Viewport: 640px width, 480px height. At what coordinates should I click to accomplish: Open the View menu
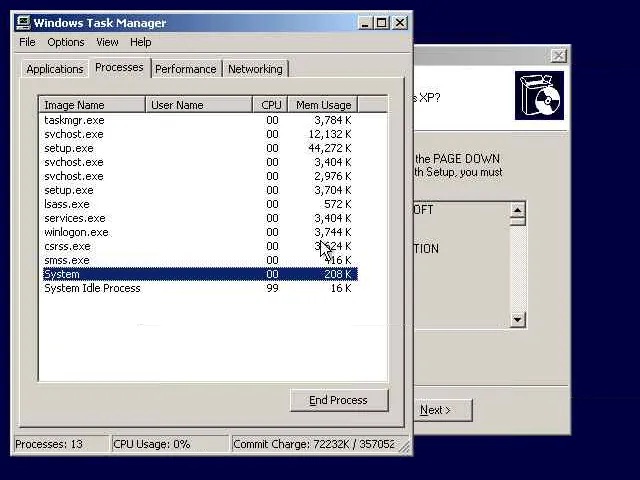107,42
